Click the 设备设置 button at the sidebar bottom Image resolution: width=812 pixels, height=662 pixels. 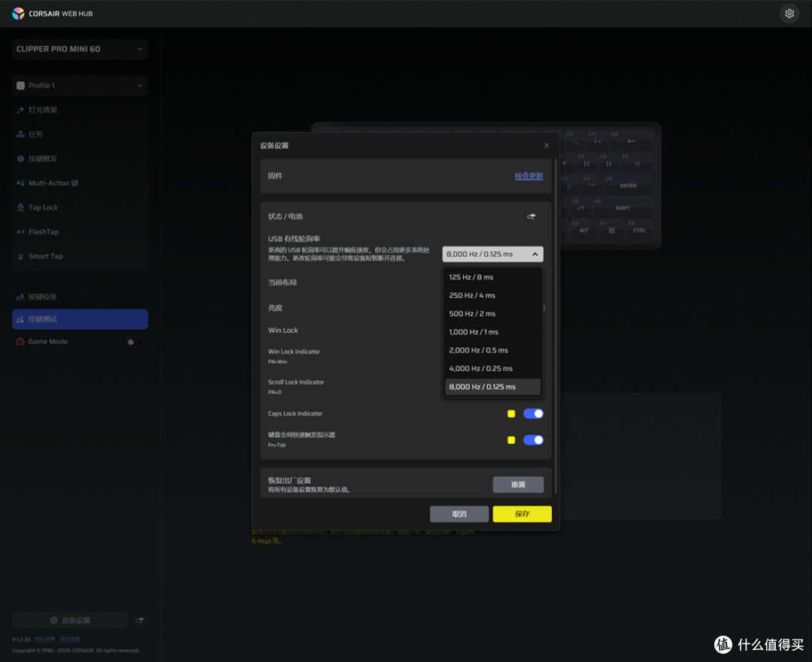tap(70, 620)
